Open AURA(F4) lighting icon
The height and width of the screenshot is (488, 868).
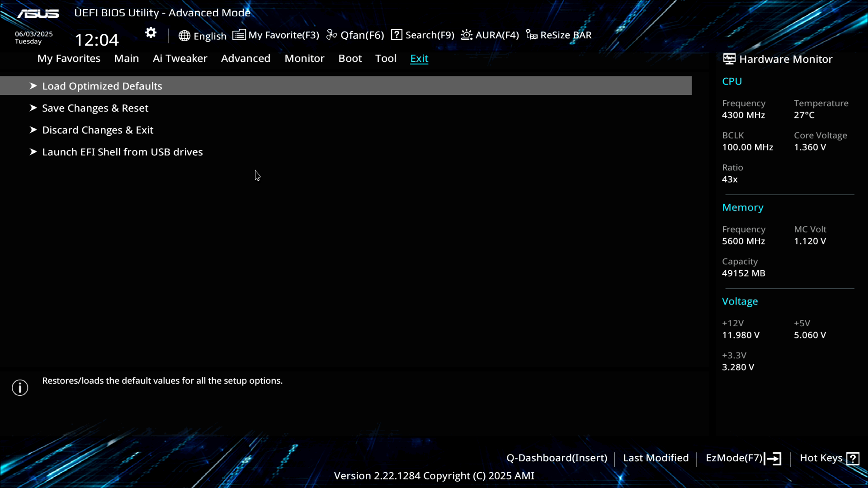467,35
